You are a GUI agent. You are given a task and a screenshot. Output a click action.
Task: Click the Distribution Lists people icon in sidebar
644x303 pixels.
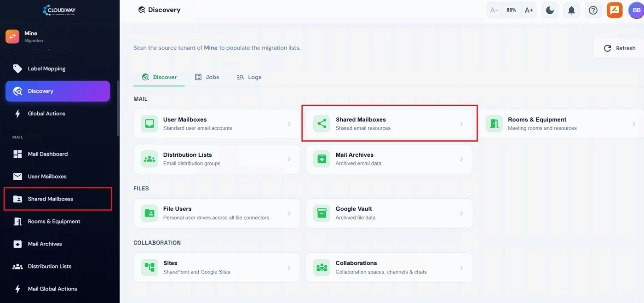pos(17,266)
